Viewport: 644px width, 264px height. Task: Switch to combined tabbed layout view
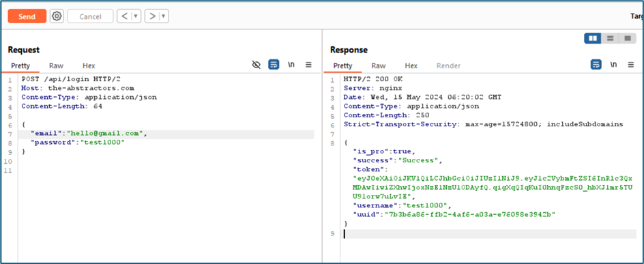pyautogui.click(x=627, y=38)
